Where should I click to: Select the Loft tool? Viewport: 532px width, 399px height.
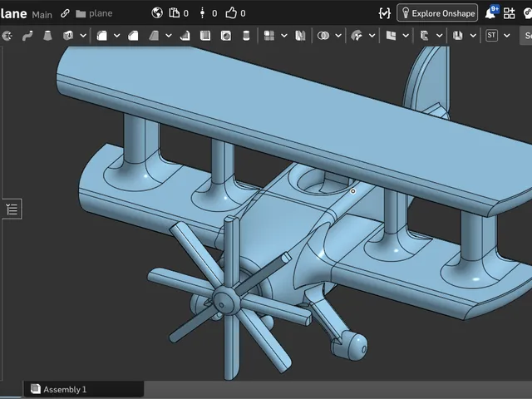[48, 36]
